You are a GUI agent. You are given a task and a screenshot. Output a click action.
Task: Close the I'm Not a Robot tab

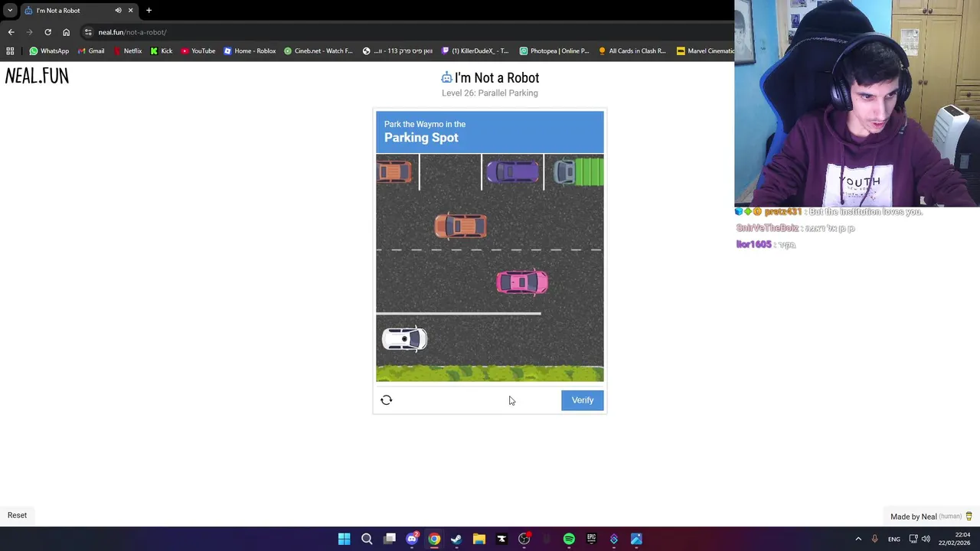point(130,11)
